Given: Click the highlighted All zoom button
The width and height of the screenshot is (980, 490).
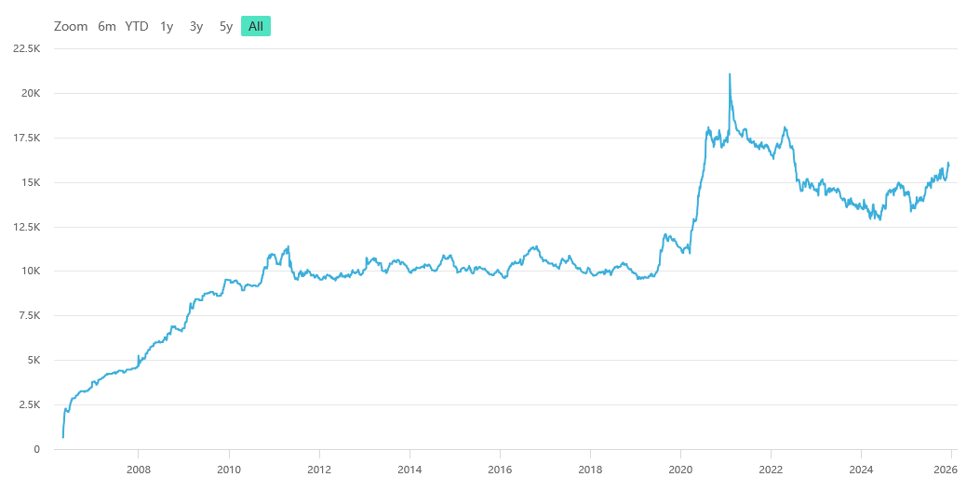Looking at the screenshot, I should (x=256, y=26).
